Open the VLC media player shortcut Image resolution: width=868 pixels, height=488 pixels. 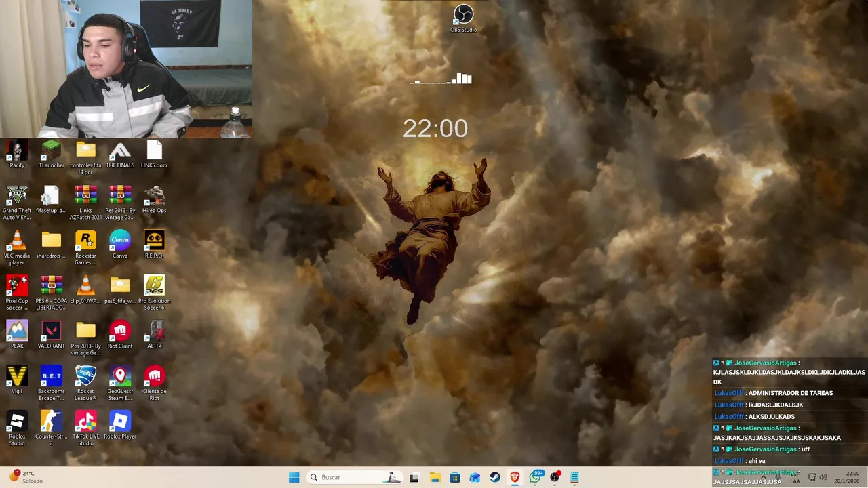click(17, 248)
